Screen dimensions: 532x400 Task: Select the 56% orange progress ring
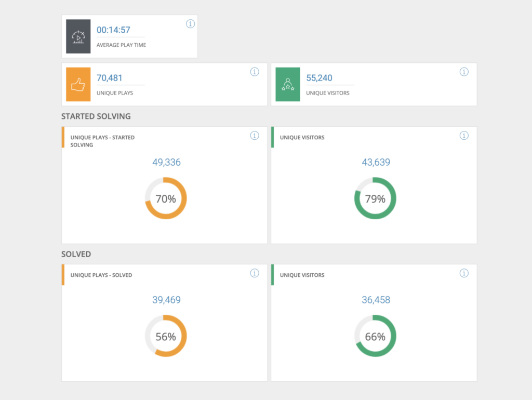(x=166, y=336)
